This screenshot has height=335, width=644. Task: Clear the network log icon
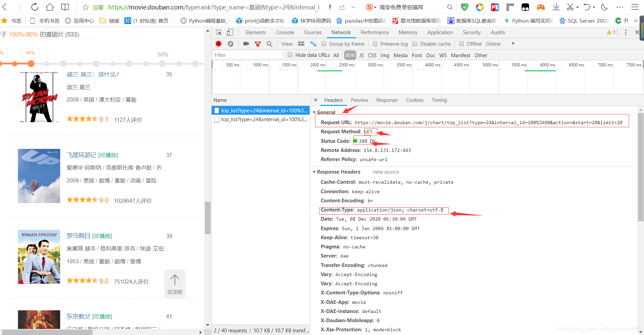coord(231,44)
